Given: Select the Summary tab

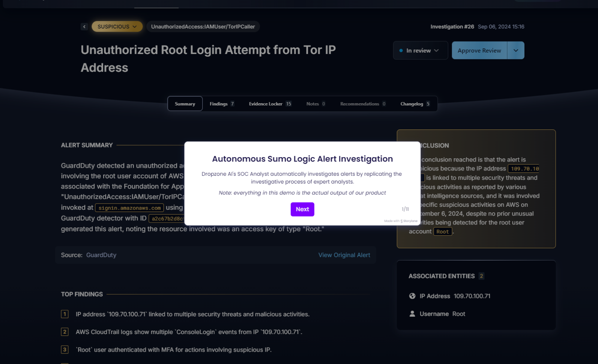Looking at the screenshot, I should 185,104.
